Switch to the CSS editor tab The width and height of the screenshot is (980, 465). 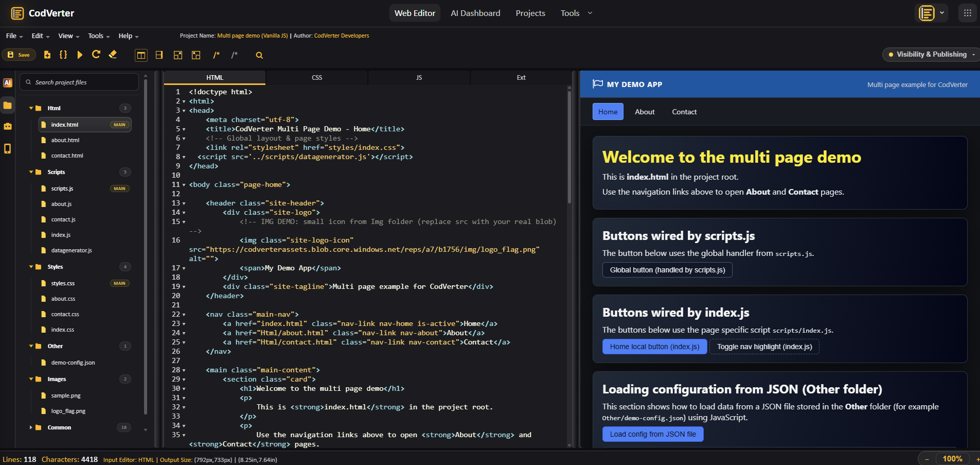(x=317, y=78)
